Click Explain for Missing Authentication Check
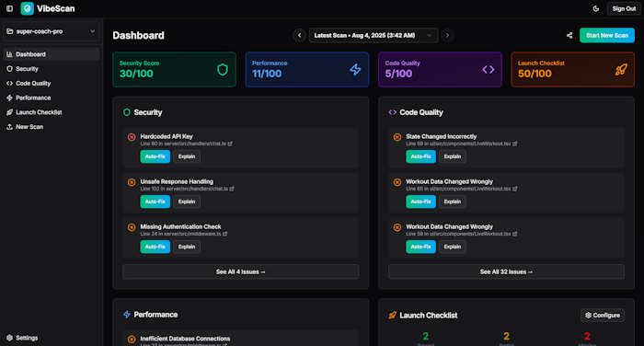Screen dimensions: 644x346 tap(187, 247)
